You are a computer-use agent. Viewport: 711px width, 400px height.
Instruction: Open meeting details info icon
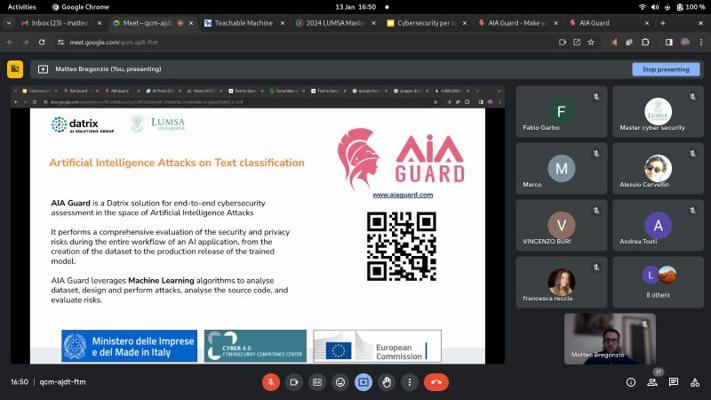(631, 382)
